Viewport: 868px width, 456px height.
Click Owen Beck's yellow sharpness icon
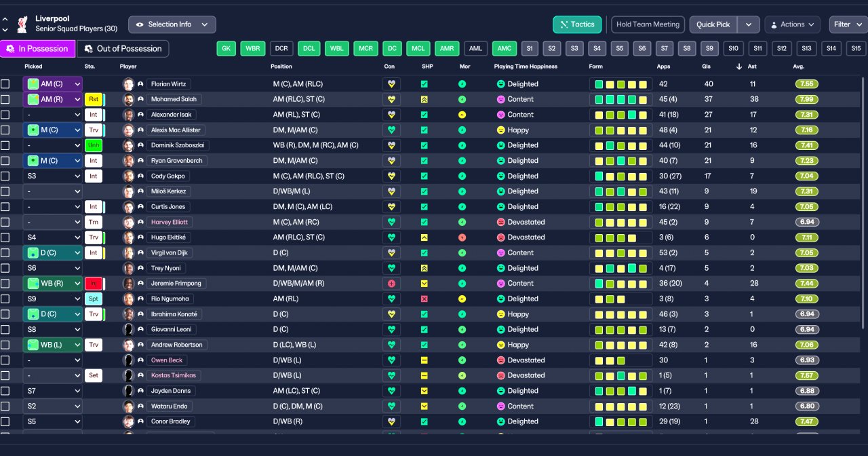coord(425,360)
